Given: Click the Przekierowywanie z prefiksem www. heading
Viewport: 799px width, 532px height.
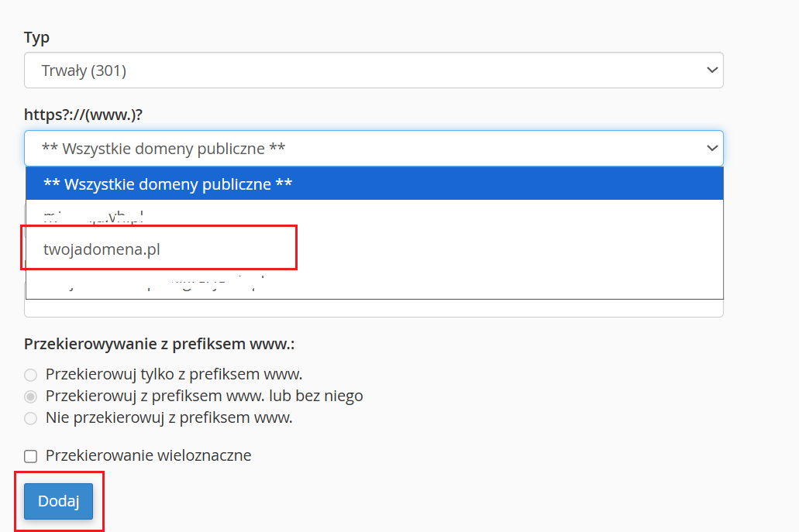Looking at the screenshot, I should [160, 344].
